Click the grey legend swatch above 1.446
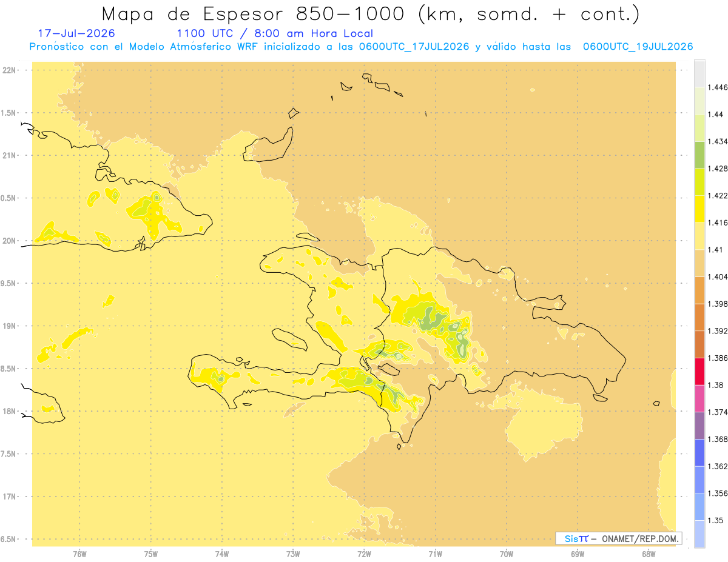728x562 pixels. pyautogui.click(x=699, y=73)
